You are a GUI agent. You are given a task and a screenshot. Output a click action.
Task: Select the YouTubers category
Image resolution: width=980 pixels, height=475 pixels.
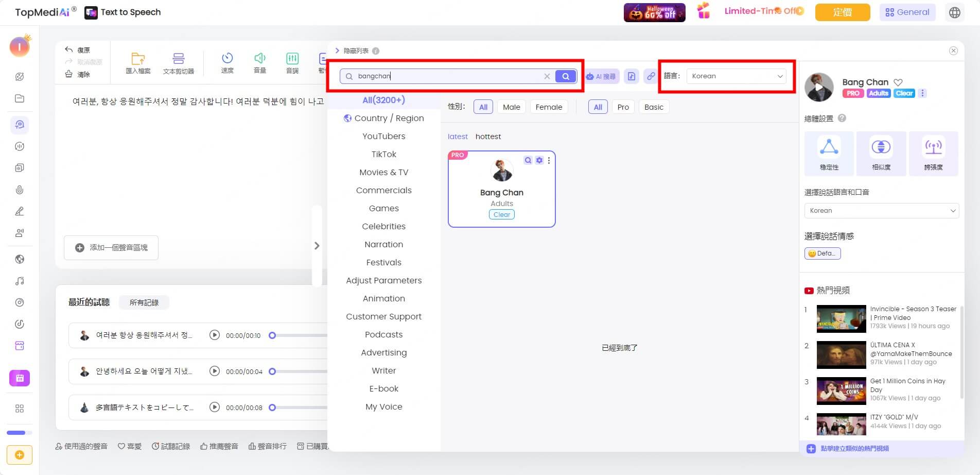384,136
